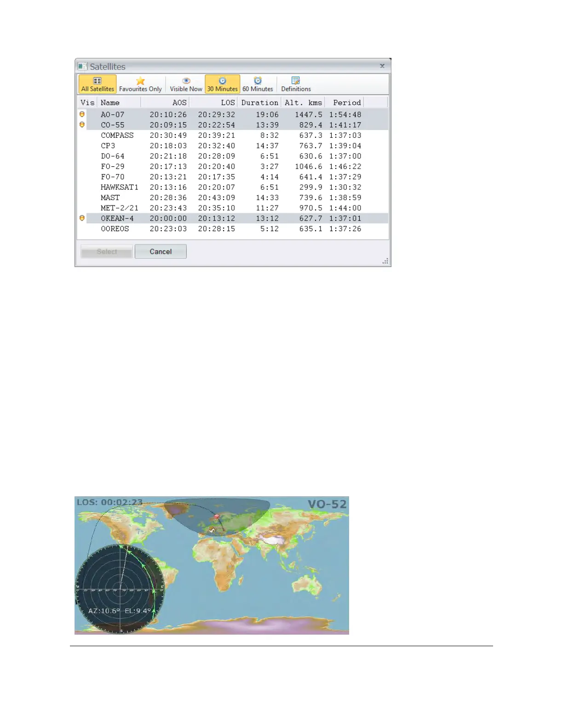563x728 pixels.
Task: Click altitude 1447.5 in AO-07 row
Action: tap(309, 114)
